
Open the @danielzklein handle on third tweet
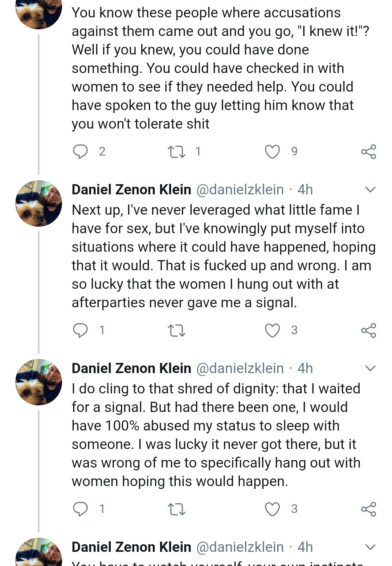click(x=240, y=368)
